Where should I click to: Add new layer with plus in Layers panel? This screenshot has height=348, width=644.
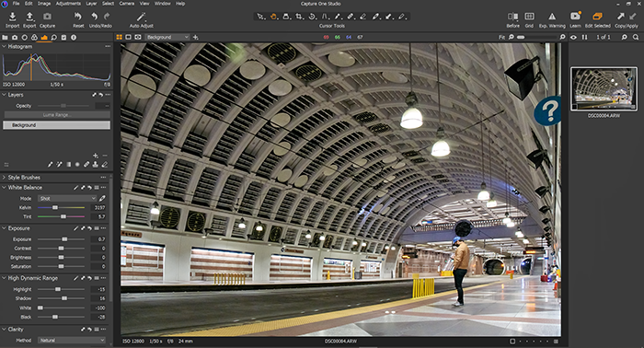96,156
